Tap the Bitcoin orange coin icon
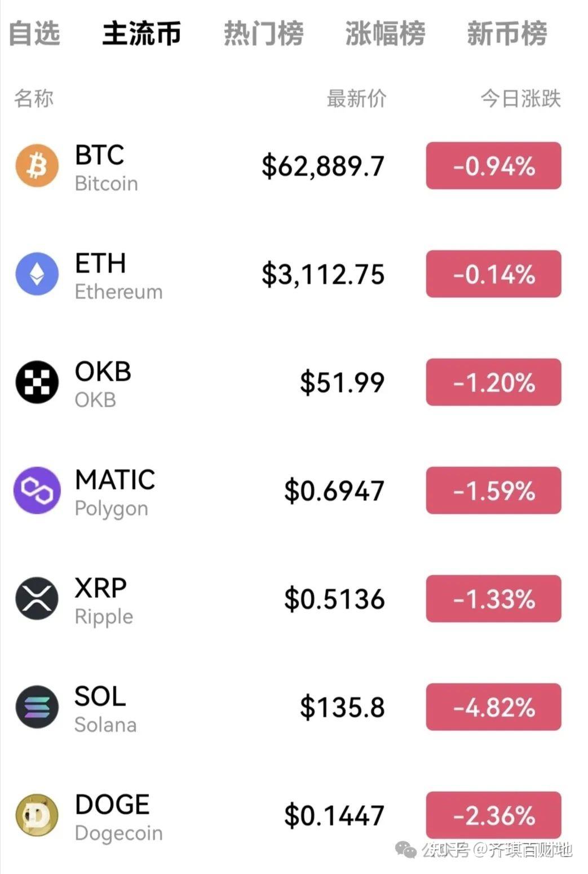The image size is (588, 874). 37,166
